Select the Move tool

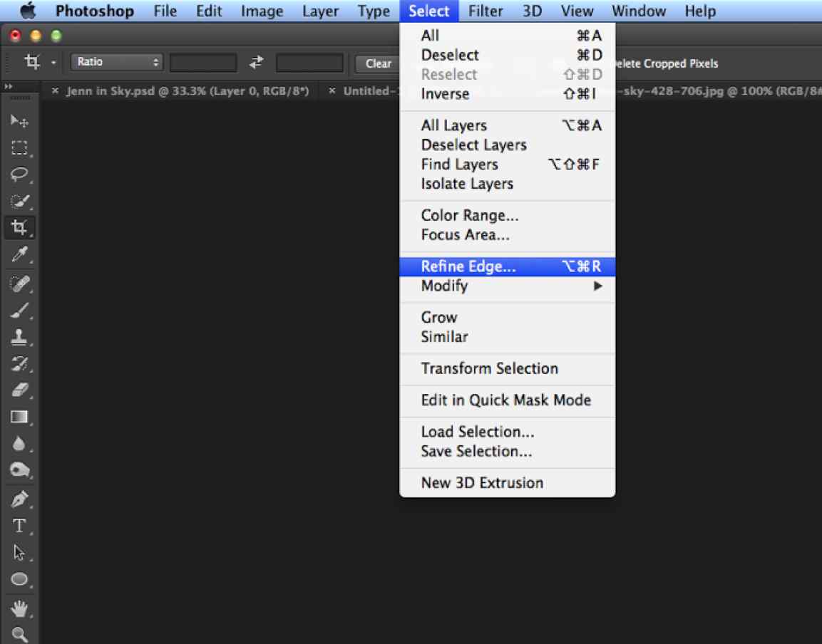pos(19,121)
